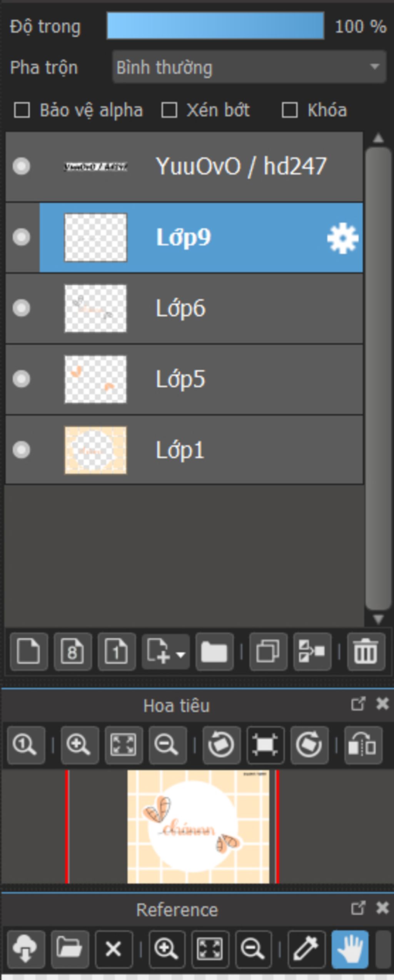The image size is (394, 980).
Task: Create a new color layer
Action: [29, 652]
